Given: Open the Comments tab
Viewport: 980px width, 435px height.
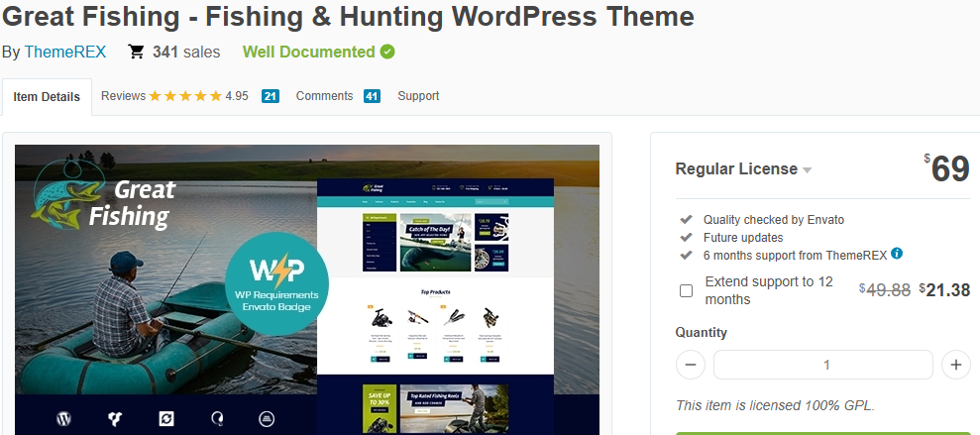Looking at the screenshot, I should (x=324, y=96).
